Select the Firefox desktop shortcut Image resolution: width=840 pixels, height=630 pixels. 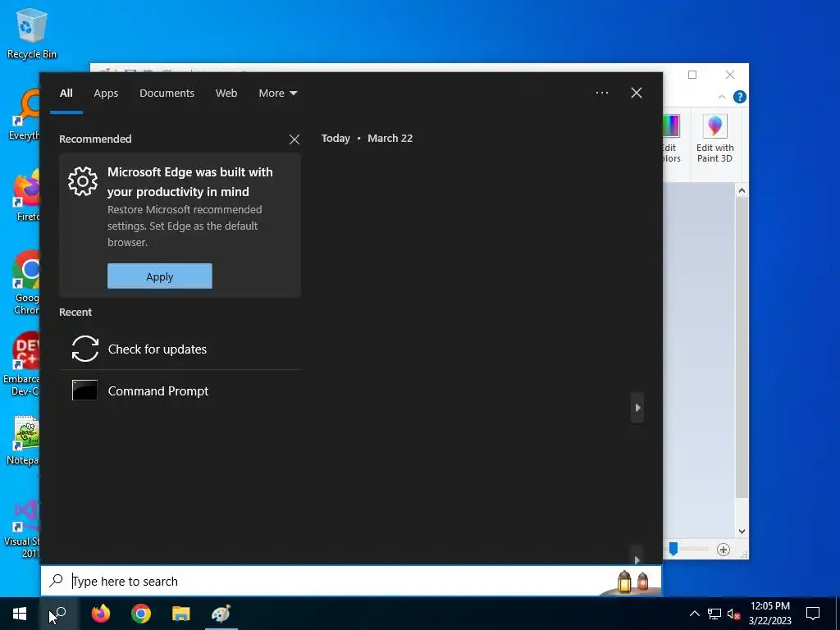(x=26, y=195)
